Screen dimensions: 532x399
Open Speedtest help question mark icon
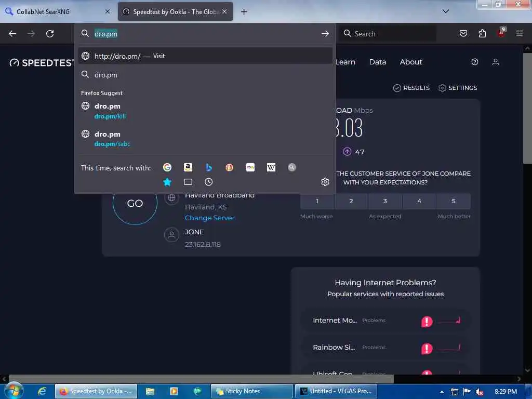[475, 62]
